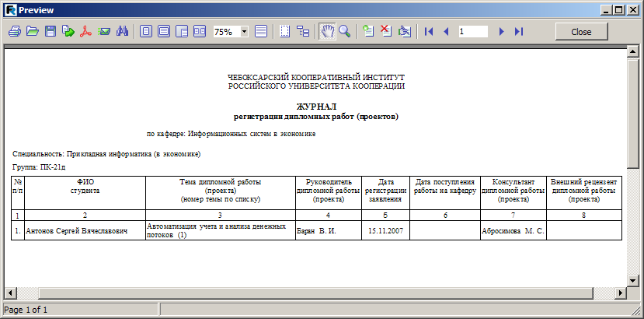The height and width of the screenshot is (319, 644).
Task: Open the 75% zoom dropdown
Action: pos(245,32)
